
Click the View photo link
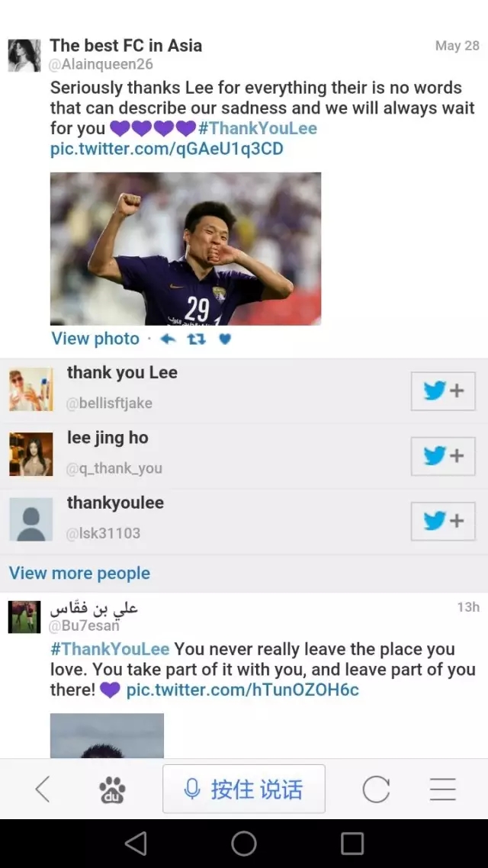pos(95,339)
